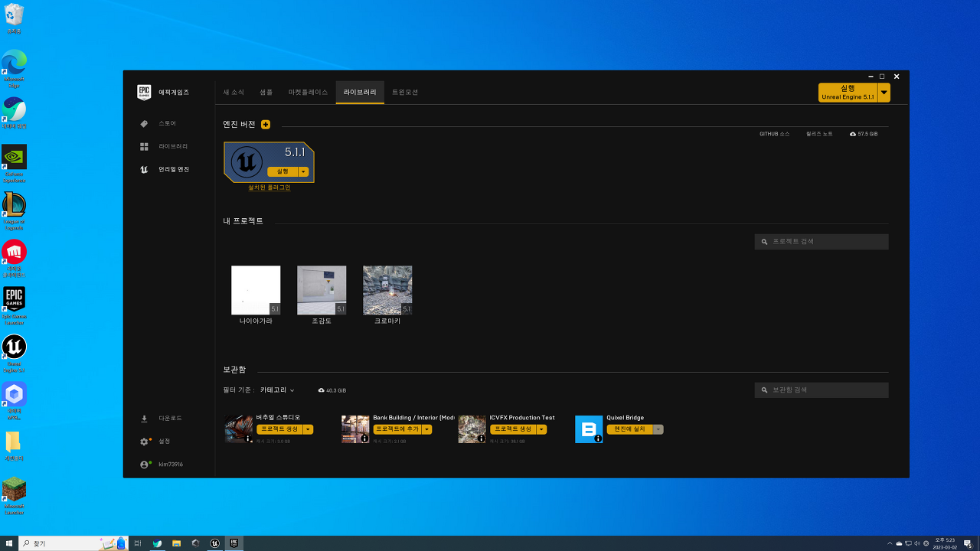The height and width of the screenshot is (551, 980).
Task: Click the info icon on 버추얼 스튜디오 thumbnail
Action: pyautogui.click(x=248, y=439)
